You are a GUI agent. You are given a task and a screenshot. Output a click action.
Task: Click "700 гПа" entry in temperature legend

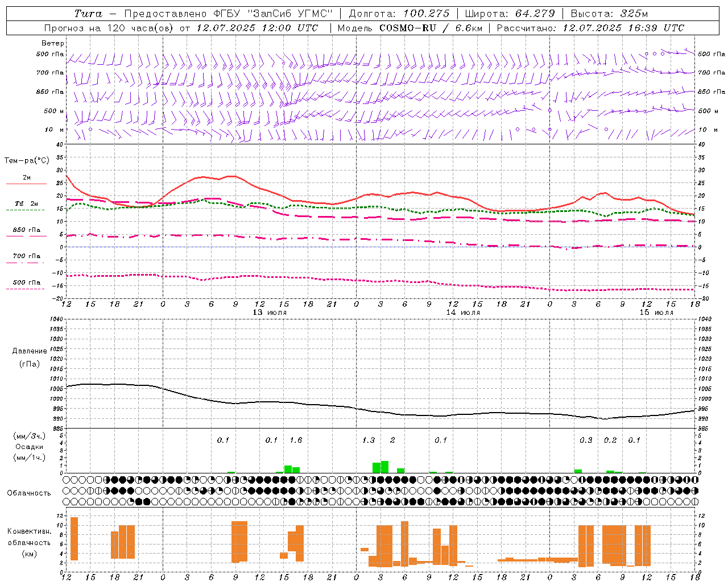tap(27, 256)
